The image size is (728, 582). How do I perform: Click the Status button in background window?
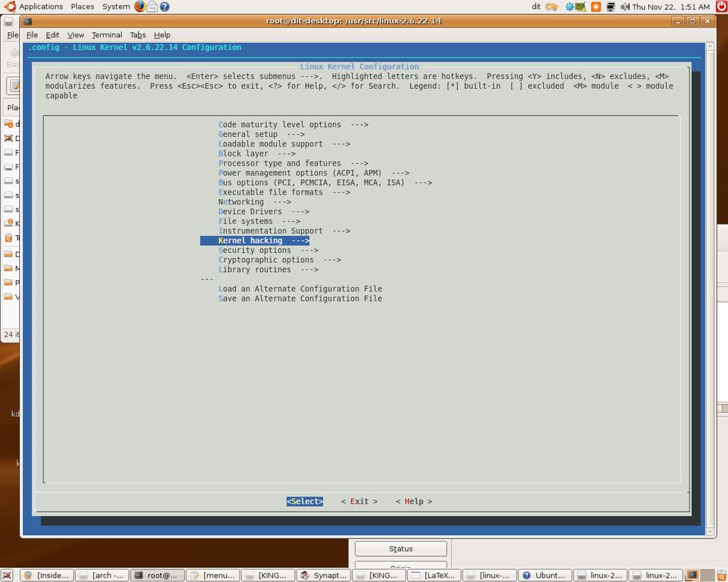[x=401, y=549]
